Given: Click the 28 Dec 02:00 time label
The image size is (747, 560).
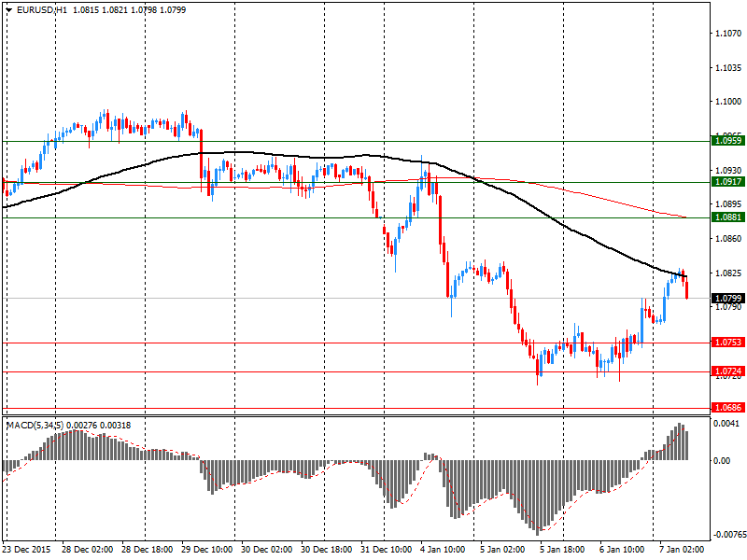Looking at the screenshot, I should 87,550.
